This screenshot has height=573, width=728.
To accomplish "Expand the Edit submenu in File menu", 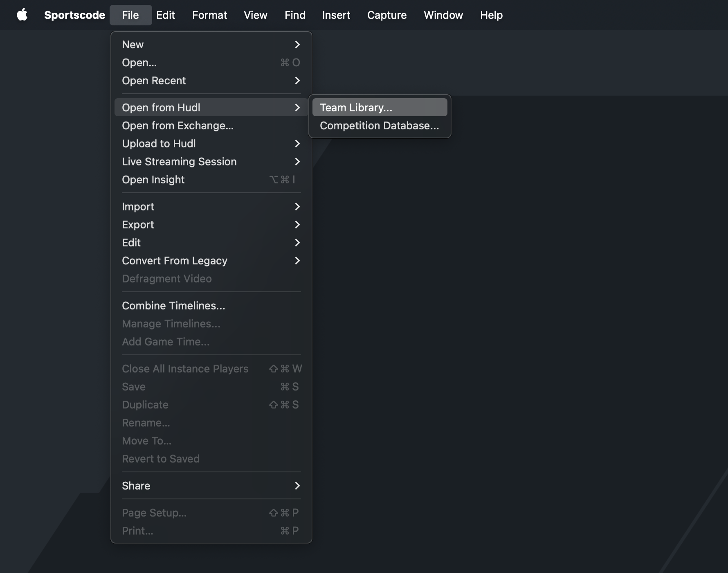I will pyautogui.click(x=211, y=243).
